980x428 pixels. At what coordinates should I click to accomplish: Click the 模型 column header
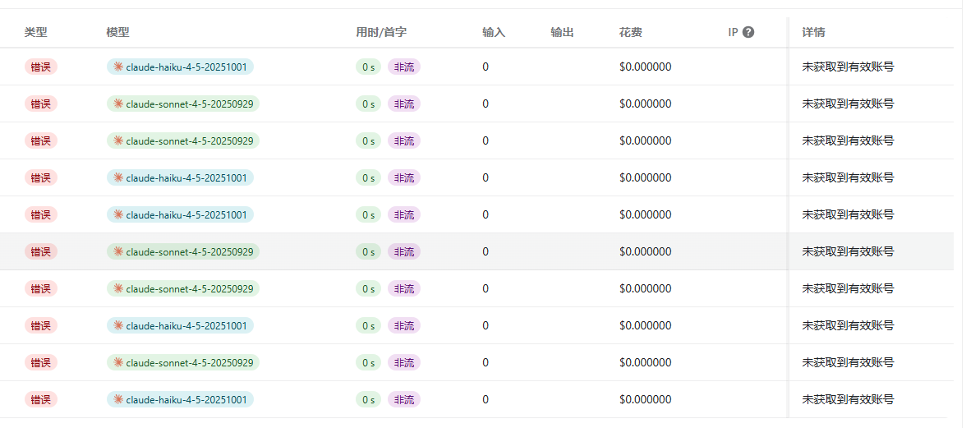click(118, 33)
